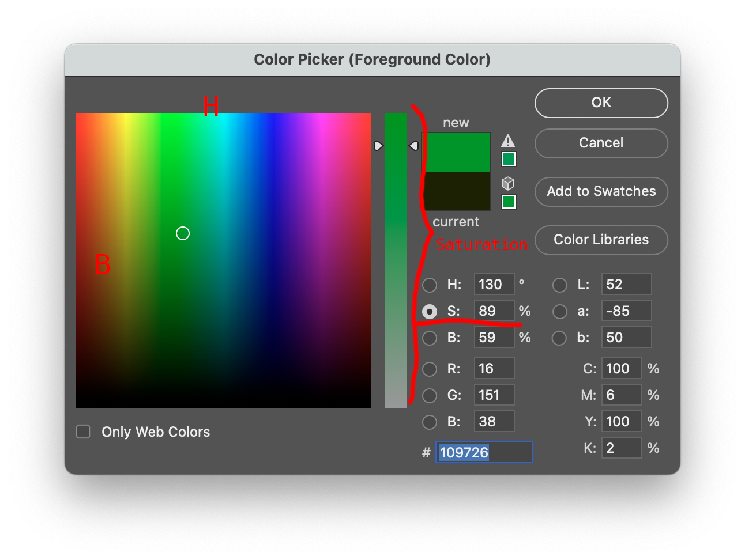Click the current color preview swatch
The height and width of the screenshot is (560, 745).
coord(457,191)
